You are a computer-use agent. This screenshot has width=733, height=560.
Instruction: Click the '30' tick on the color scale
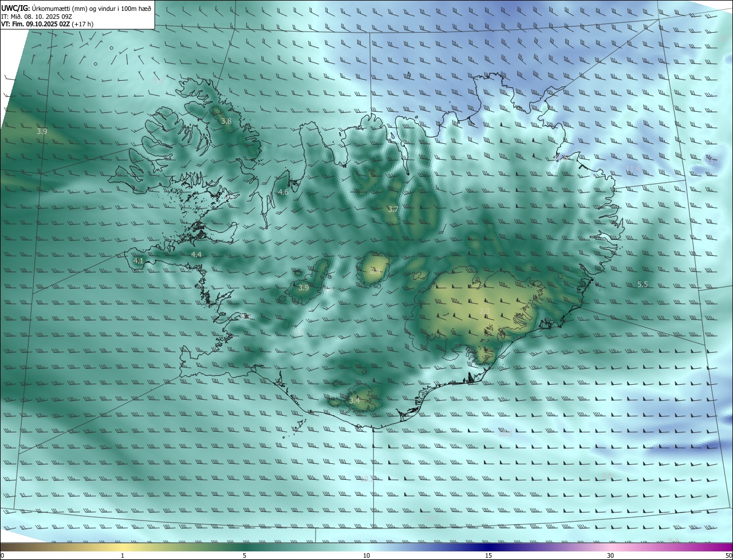pos(610,555)
